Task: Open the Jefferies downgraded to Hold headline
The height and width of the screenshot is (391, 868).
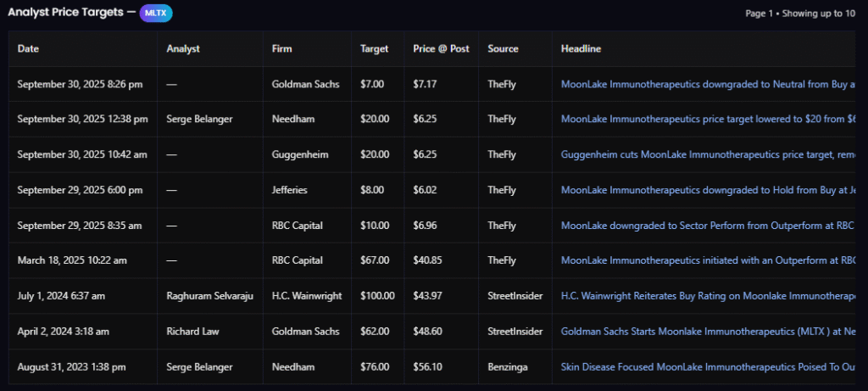Action: pos(708,190)
